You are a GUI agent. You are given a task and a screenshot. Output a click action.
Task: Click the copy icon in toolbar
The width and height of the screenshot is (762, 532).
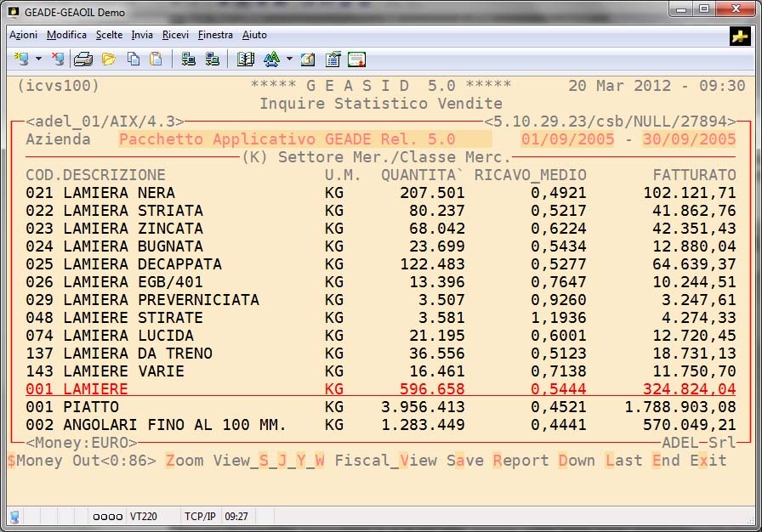pos(134,59)
